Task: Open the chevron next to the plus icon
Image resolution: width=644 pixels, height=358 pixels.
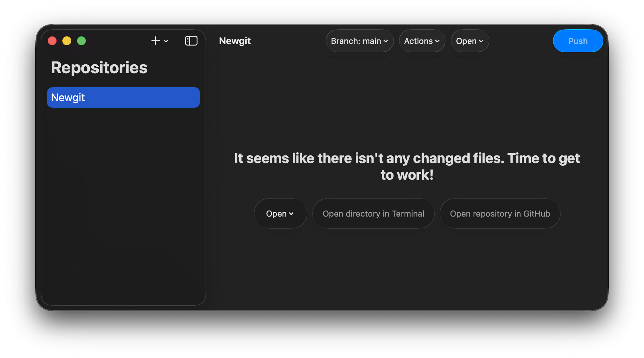Action: click(166, 41)
